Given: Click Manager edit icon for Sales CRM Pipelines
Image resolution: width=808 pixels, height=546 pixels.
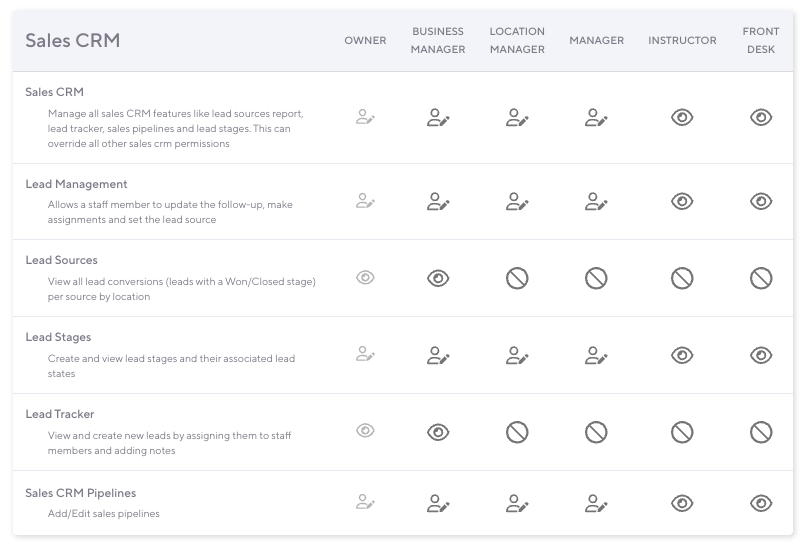Looking at the screenshot, I should point(596,503).
